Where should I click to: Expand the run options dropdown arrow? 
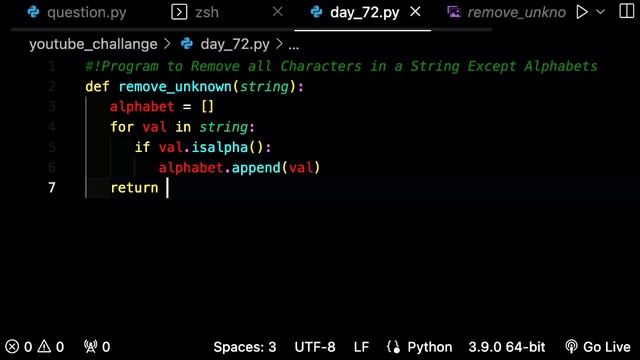600,12
